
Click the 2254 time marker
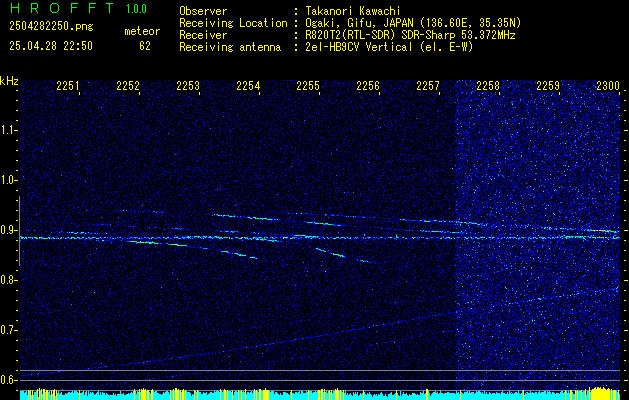pyautogui.click(x=248, y=85)
